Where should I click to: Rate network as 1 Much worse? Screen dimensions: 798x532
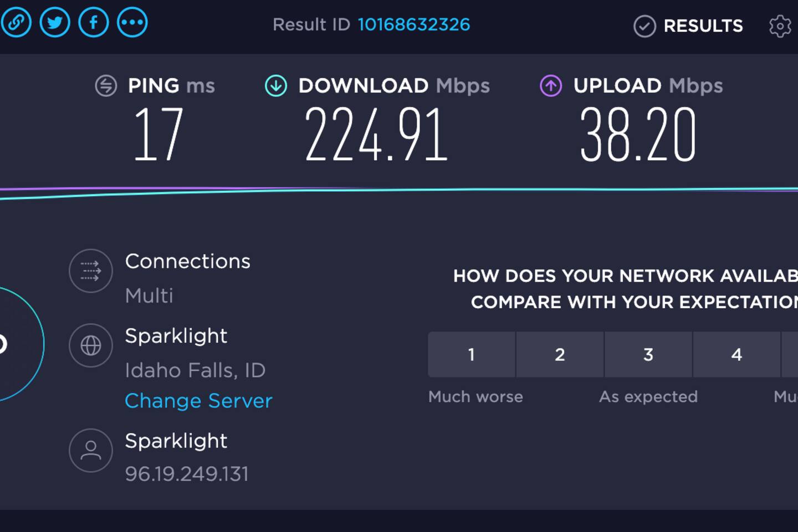472,355
